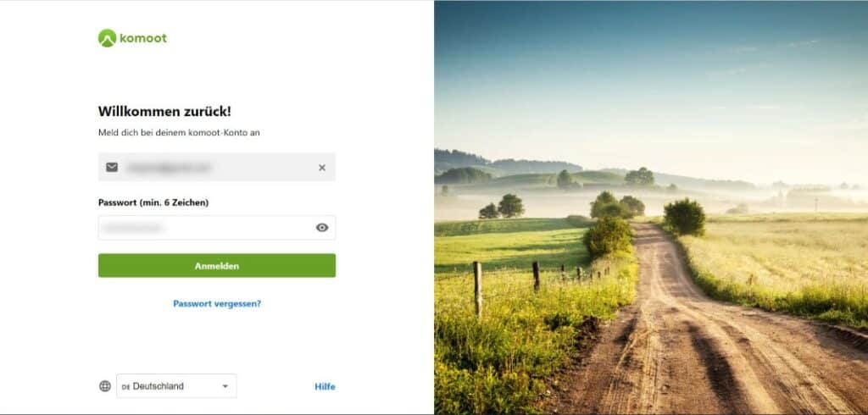This screenshot has height=415, width=868.
Task: Toggle password visibility with eye icon
Action: tap(322, 228)
